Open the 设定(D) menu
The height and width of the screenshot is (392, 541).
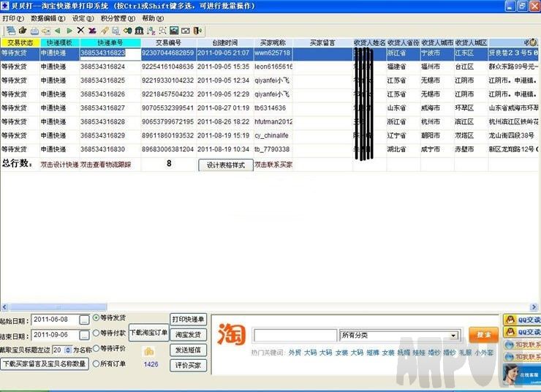point(83,18)
